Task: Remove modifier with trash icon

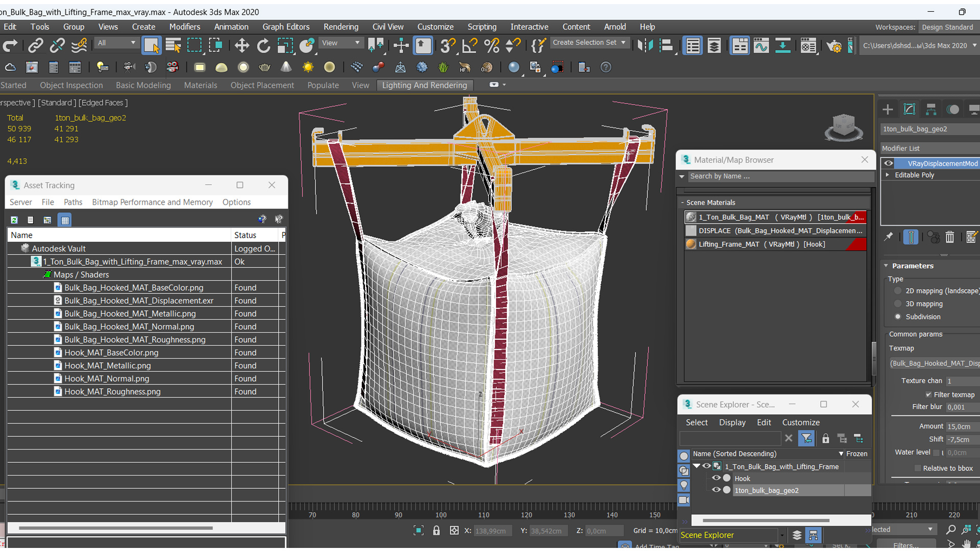Action: [x=949, y=237]
